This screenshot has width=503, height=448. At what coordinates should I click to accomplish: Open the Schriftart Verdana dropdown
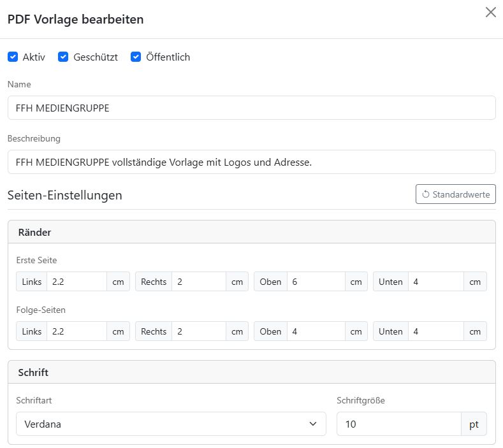171,424
